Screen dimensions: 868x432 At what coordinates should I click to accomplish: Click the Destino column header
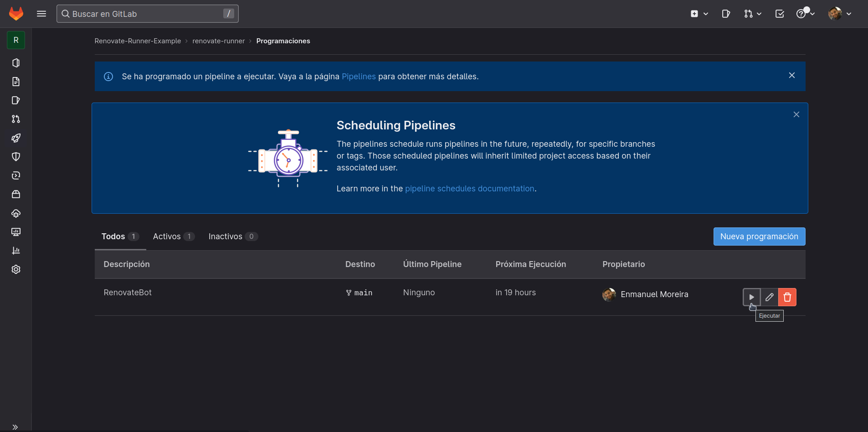(360, 264)
